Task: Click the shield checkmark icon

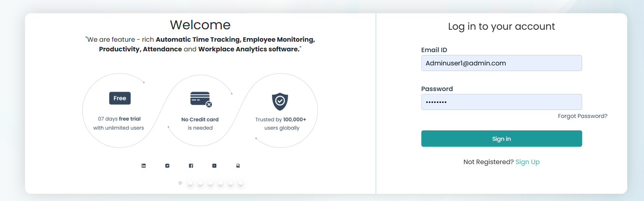Action: pos(280,102)
